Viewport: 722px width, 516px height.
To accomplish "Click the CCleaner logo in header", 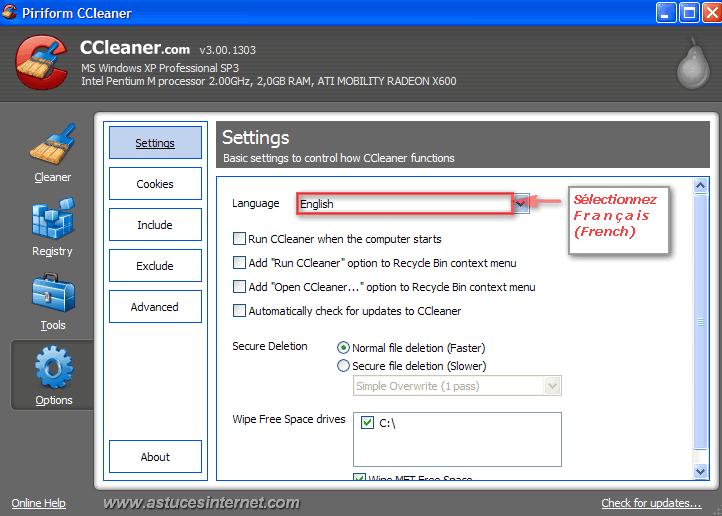I will tap(41, 62).
